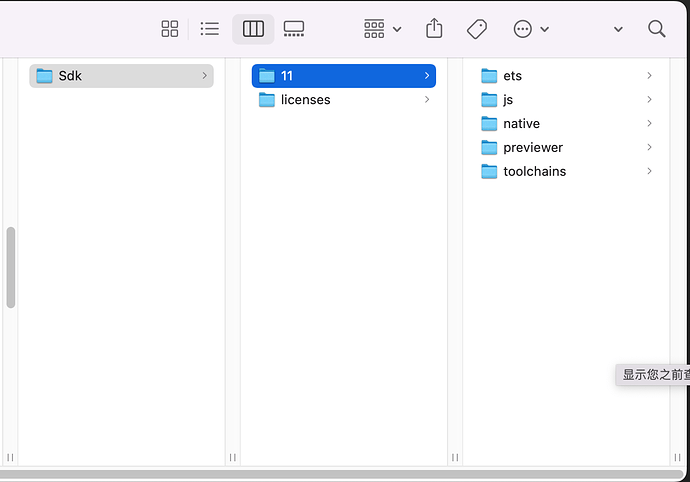Expand the toolchains row chevron
This screenshot has width=690, height=482.
(650, 171)
